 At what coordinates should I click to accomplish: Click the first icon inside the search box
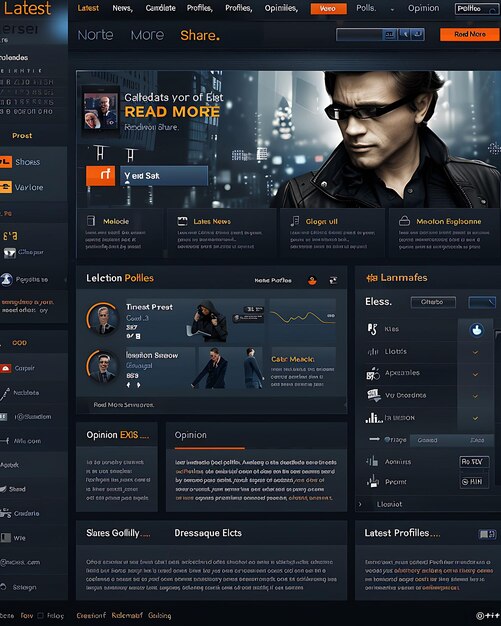[x=390, y=35]
